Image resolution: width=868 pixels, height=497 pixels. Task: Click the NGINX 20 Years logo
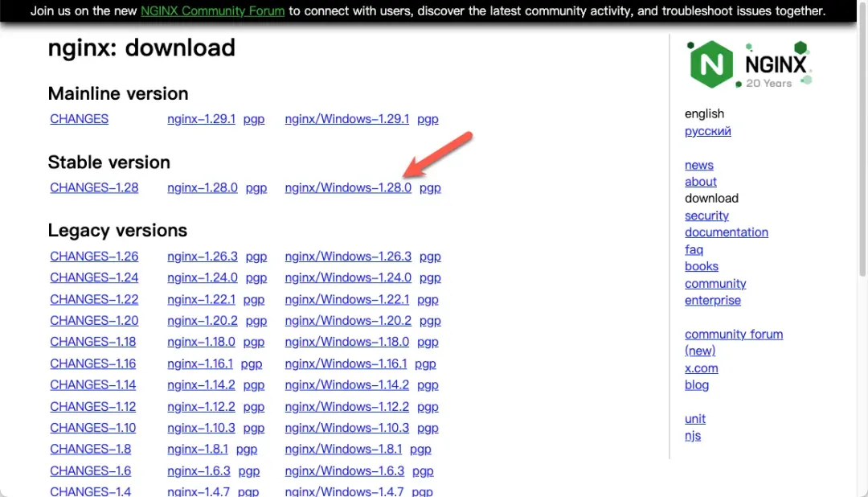(x=749, y=64)
